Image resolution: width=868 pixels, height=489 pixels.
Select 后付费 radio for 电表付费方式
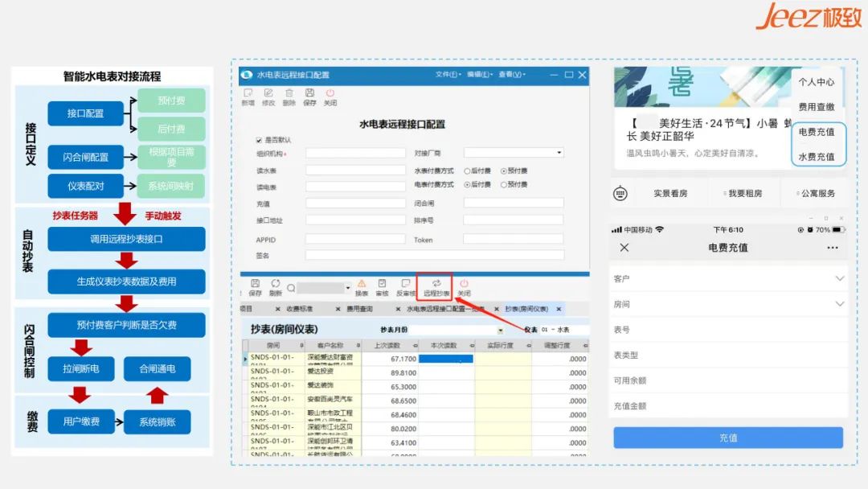point(467,183)
